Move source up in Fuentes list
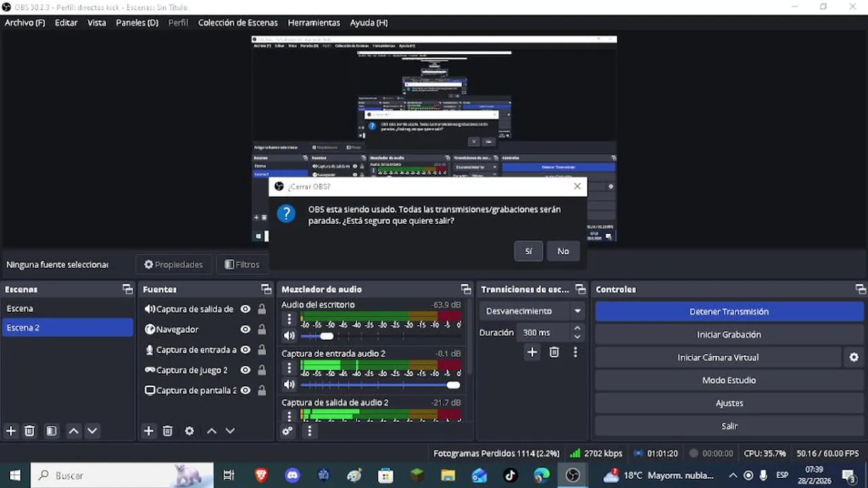868x488 pixels. (212, 430)
